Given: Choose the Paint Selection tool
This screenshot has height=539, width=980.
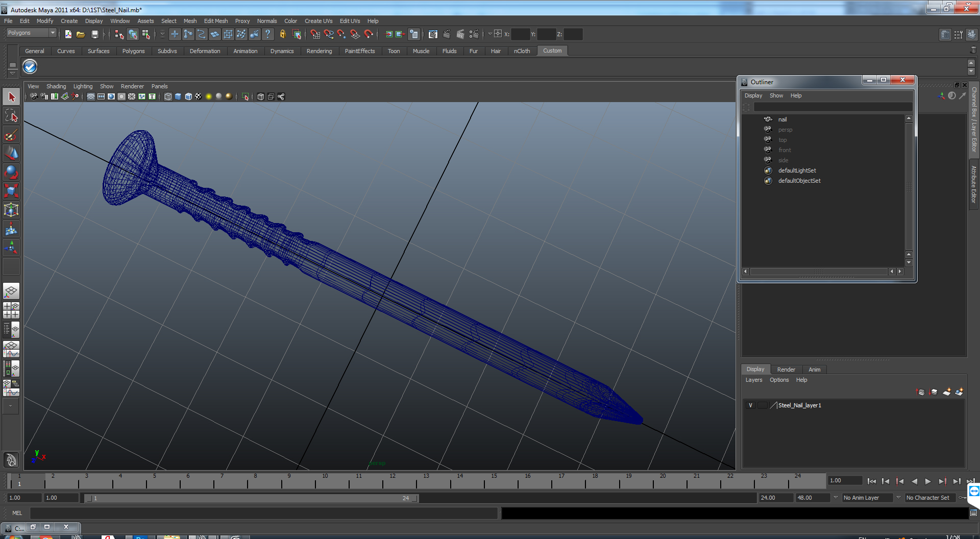Looking at the screenshot, I should [x=11, y=135].
